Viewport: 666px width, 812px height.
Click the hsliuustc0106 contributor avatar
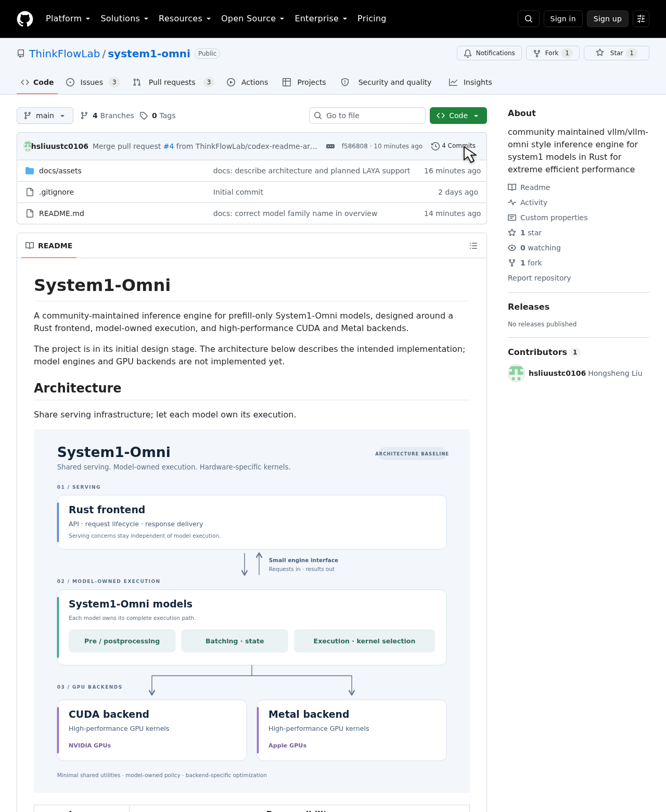[x=516, y=373]
